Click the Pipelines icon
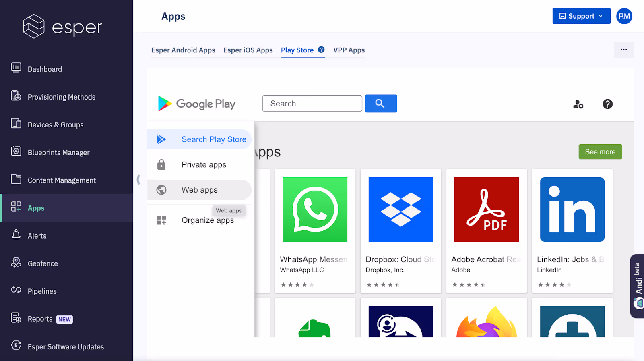Screen dimensions: 644x361 pyautogui.click(x=16, y=290)
